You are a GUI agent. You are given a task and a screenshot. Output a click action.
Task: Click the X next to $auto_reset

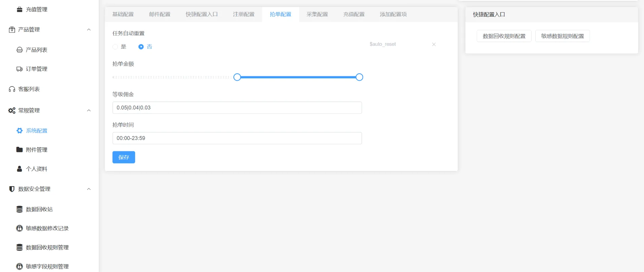point(434,44)
